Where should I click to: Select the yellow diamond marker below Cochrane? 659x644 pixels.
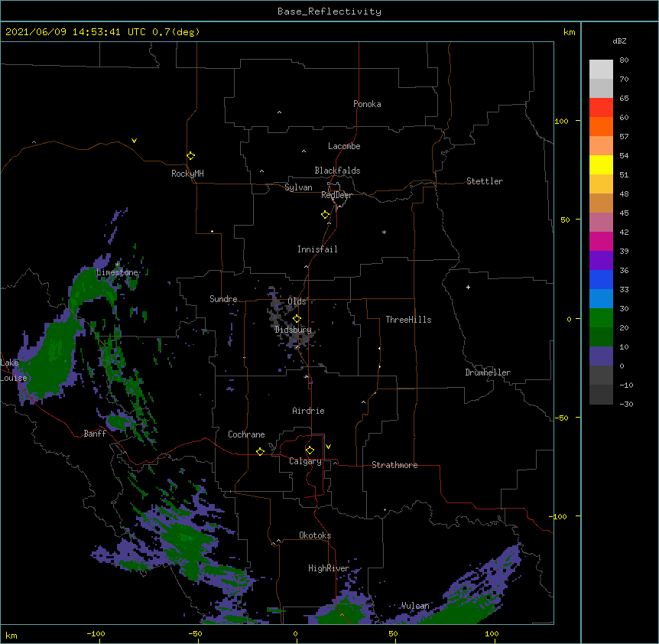[x=260, y=451]
